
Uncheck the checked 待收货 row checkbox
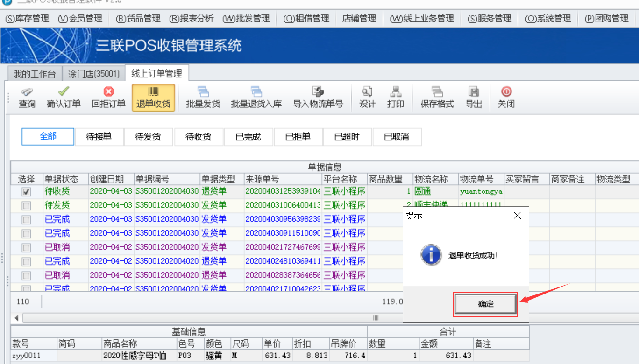27,192
